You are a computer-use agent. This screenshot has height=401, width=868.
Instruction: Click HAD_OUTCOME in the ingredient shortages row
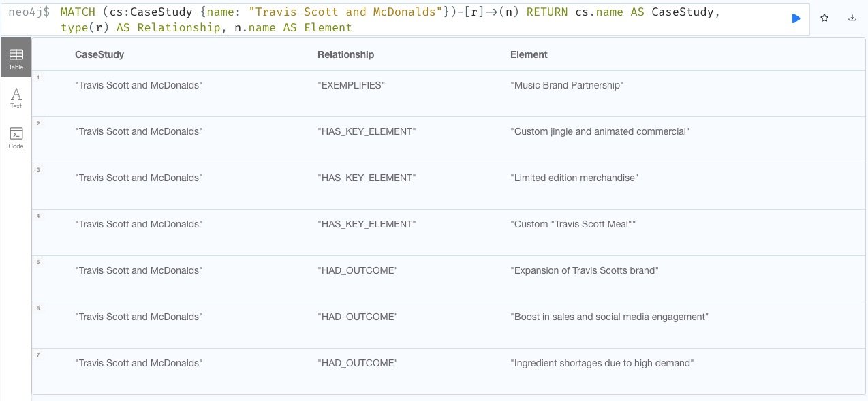click(358, 363)
